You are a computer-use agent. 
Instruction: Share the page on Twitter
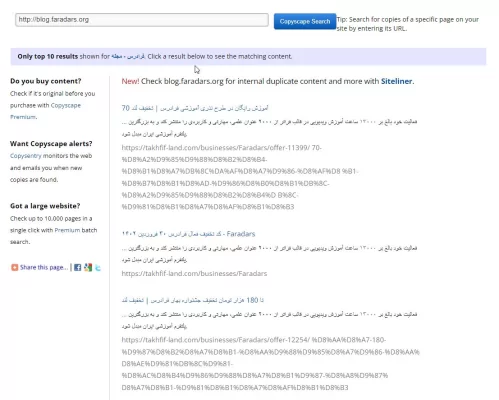click(98, 268)
